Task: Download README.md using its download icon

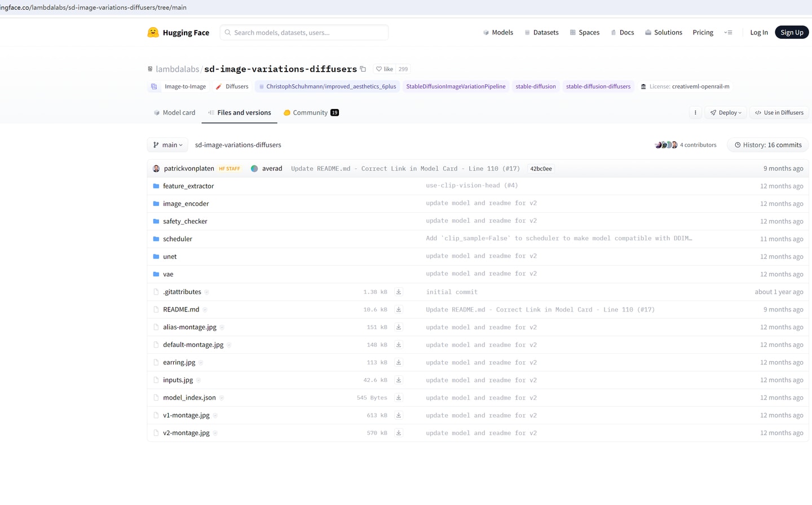Action: (399, 310)
